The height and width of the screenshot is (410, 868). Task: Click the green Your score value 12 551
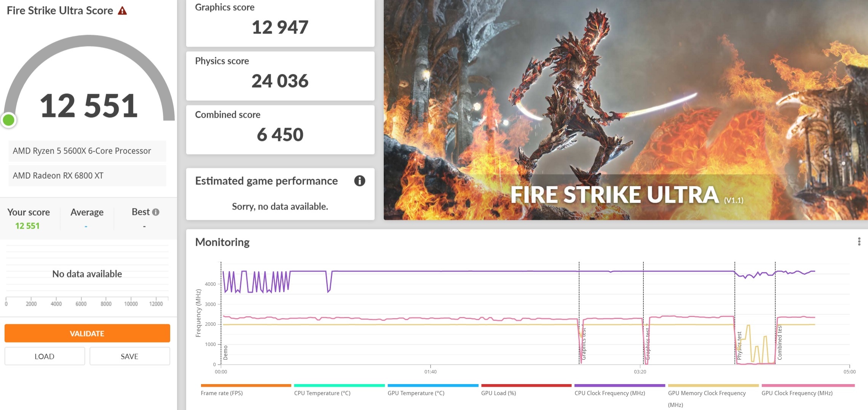point(27,226)
